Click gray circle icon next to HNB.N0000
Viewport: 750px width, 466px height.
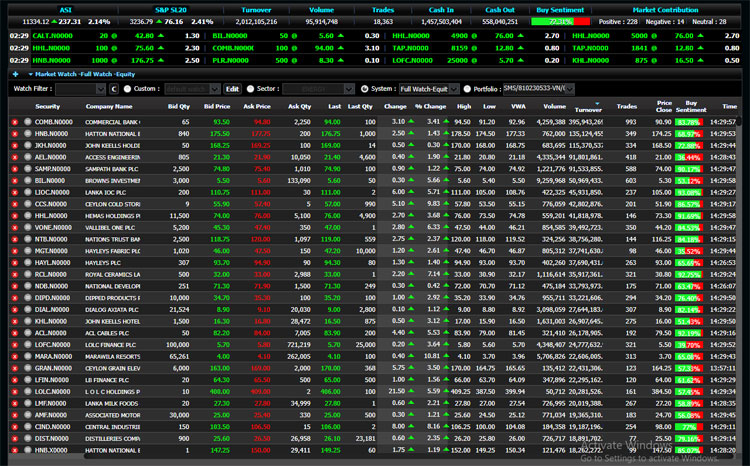coord(27,133)
